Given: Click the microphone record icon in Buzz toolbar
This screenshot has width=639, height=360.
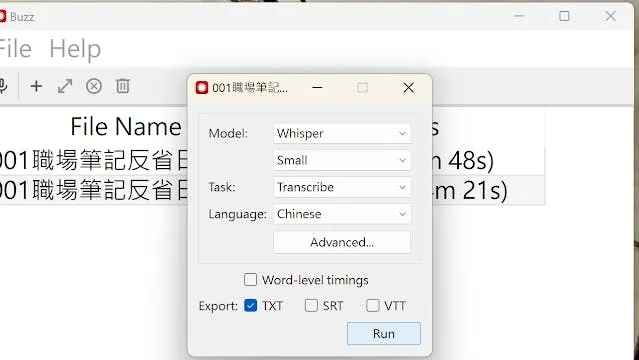Looking at the screenshot, I should point(3,86).
